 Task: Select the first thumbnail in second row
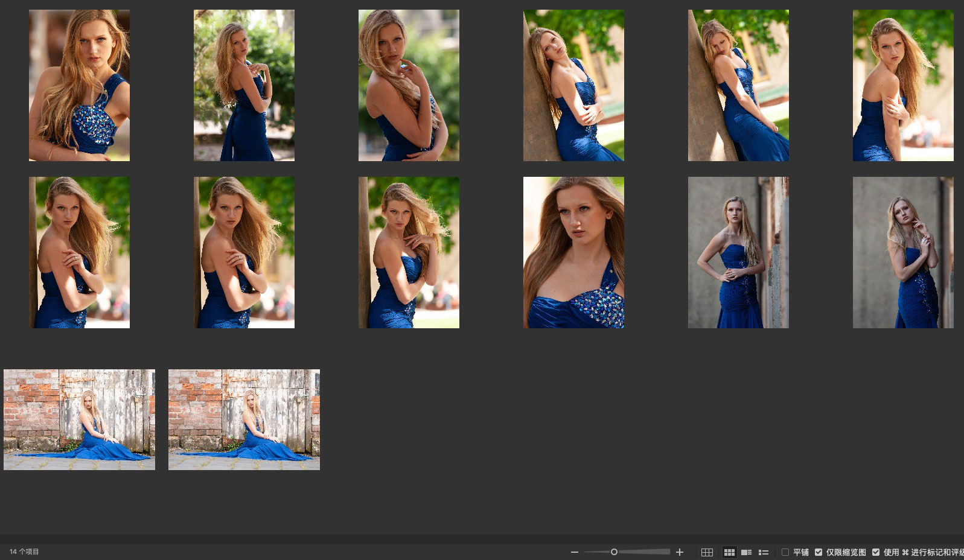pos(79,252)
